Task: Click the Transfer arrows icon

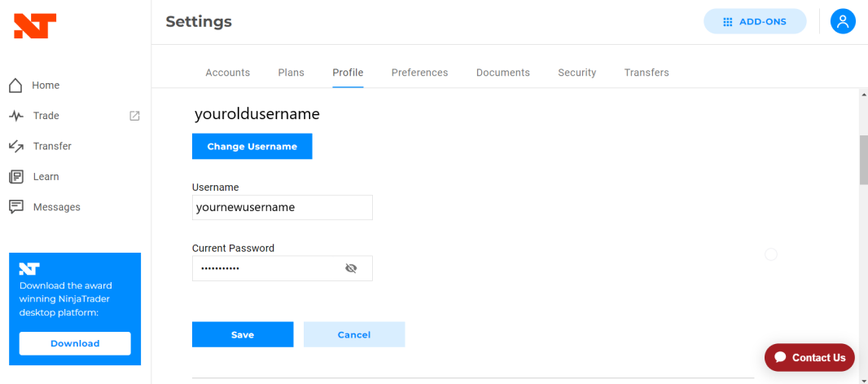Action: pyautogui.click(x=15, y=147)
